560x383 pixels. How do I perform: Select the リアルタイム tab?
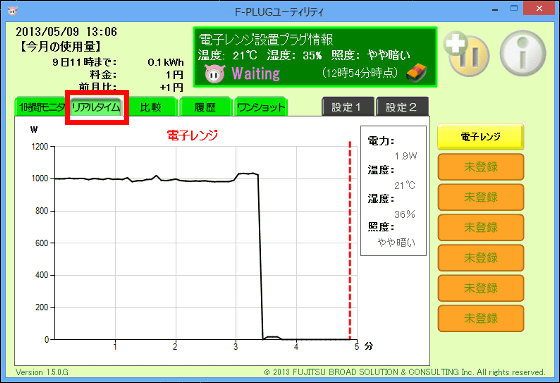coord(96,107)
